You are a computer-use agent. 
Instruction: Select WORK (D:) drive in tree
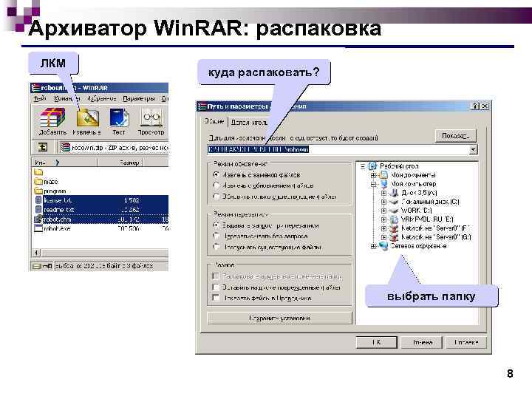[x=411, y=211]
